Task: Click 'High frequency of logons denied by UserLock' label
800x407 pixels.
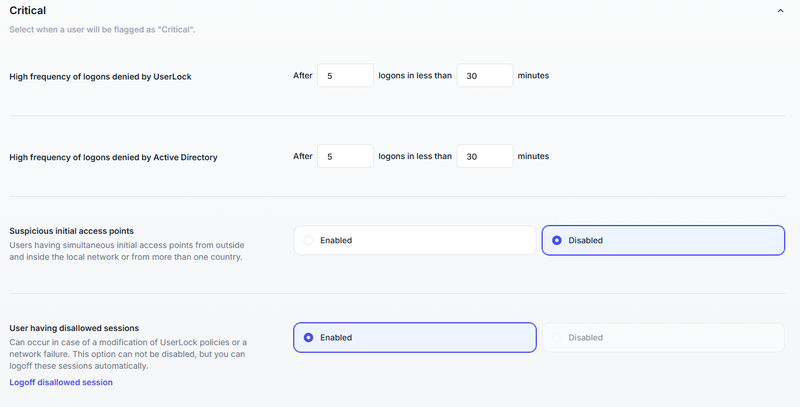Action: click(100, 76)
